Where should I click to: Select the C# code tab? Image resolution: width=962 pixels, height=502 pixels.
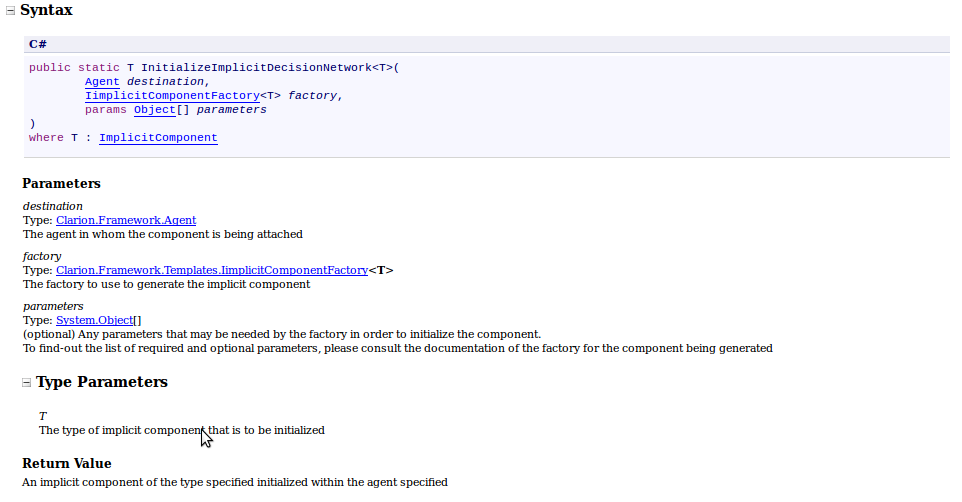click(38, 44)
